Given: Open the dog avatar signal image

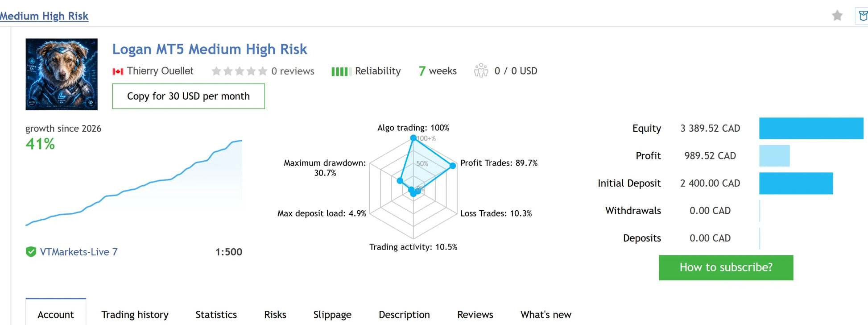Looking at the screenshot, I should tap(62, 74).
